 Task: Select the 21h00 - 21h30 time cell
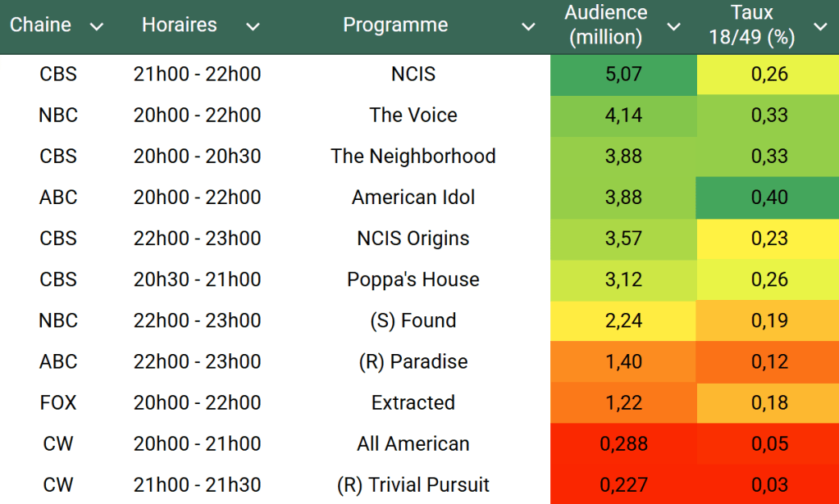pyautogui.click(x=197, y=484)
